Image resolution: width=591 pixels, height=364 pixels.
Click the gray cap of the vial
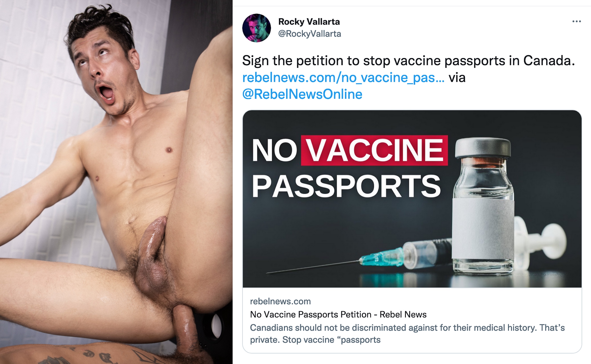coord(483,148)
